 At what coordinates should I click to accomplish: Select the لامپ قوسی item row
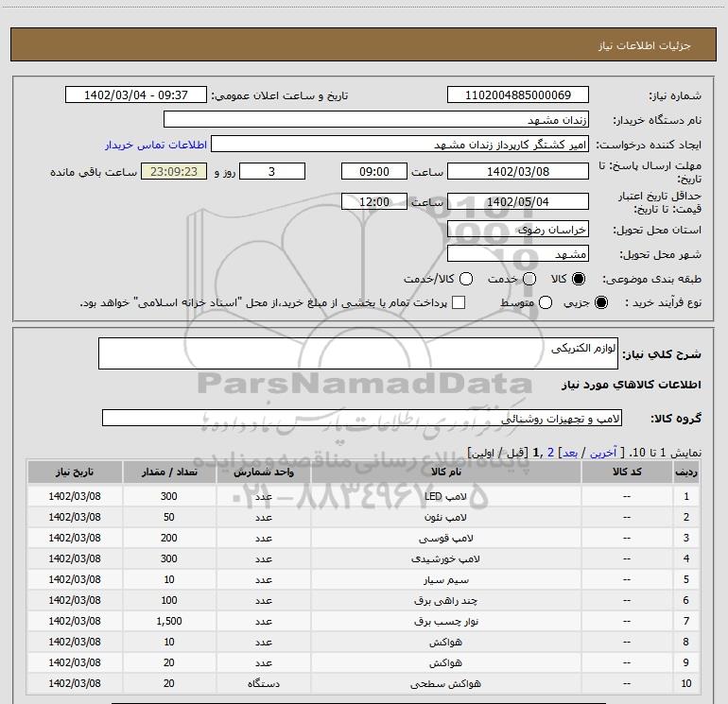point(363,538)
